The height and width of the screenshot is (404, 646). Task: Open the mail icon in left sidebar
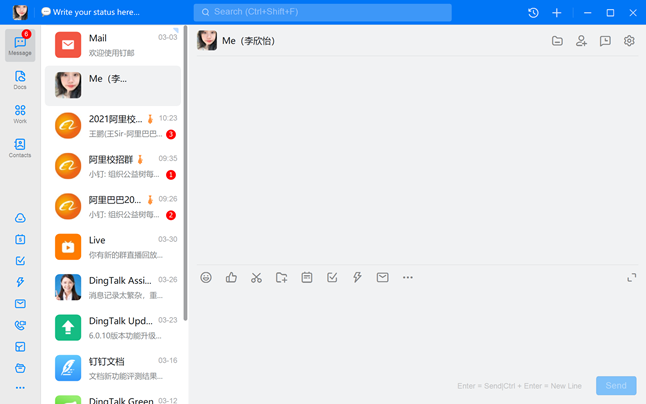[x=20, y=304]
